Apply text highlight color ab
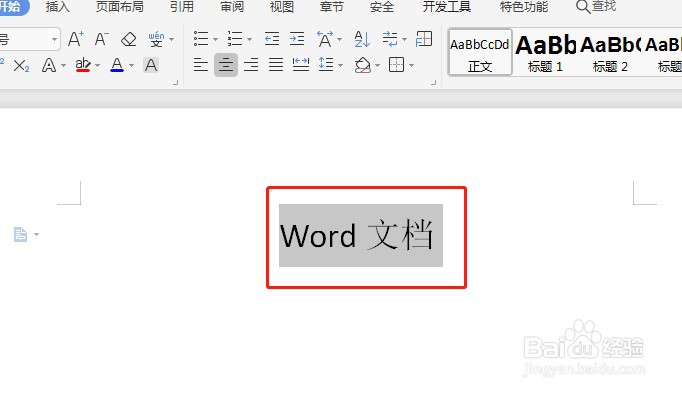Image resolution: width=682 pixels, height=393 pixels. (83, 65)
